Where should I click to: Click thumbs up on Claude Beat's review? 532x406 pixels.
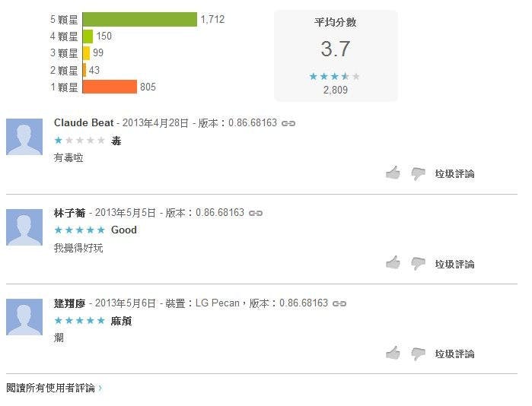point(393,173)
